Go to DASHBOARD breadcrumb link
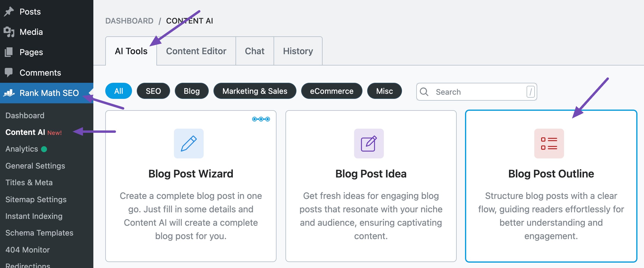The width and height of the screenshot is (644, 268). pyautogui.click(x=129, y=21)
